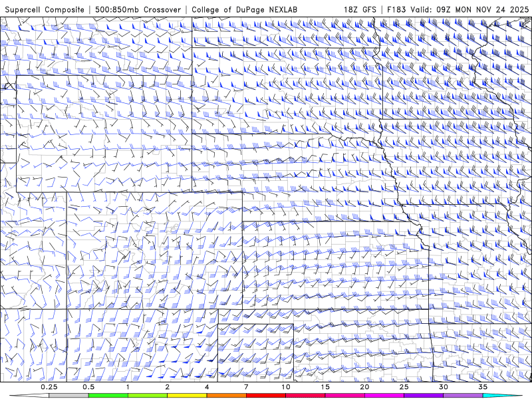Click the legend value 2

(x=168, y=387)
